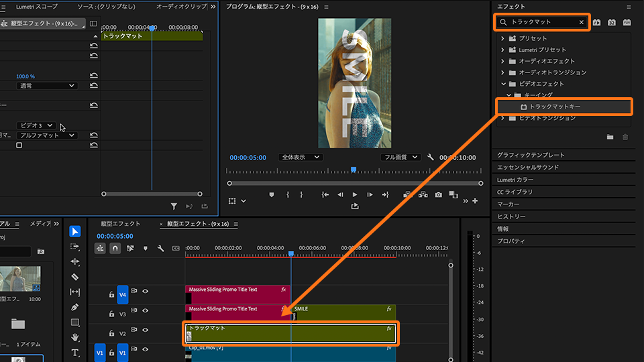Toggle V4 track visibility eye
The image size is (644, 362).
(145, 291)
